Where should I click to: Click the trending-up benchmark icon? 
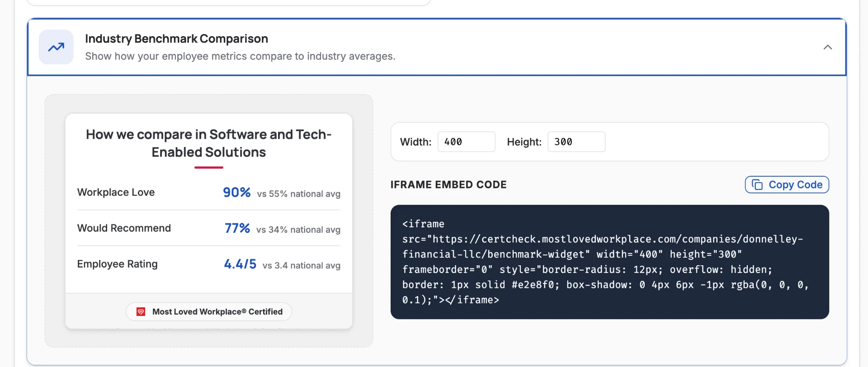coord(56,47)
